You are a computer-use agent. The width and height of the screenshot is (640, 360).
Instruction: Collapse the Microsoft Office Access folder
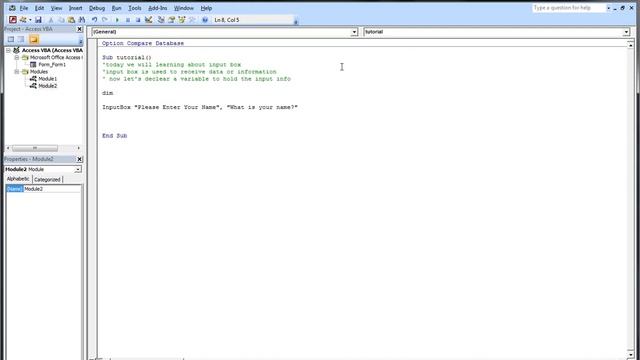(17, 58)
